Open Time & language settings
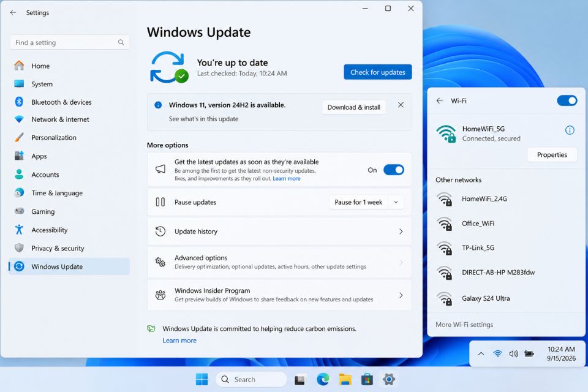 click(x=69, y=193)
